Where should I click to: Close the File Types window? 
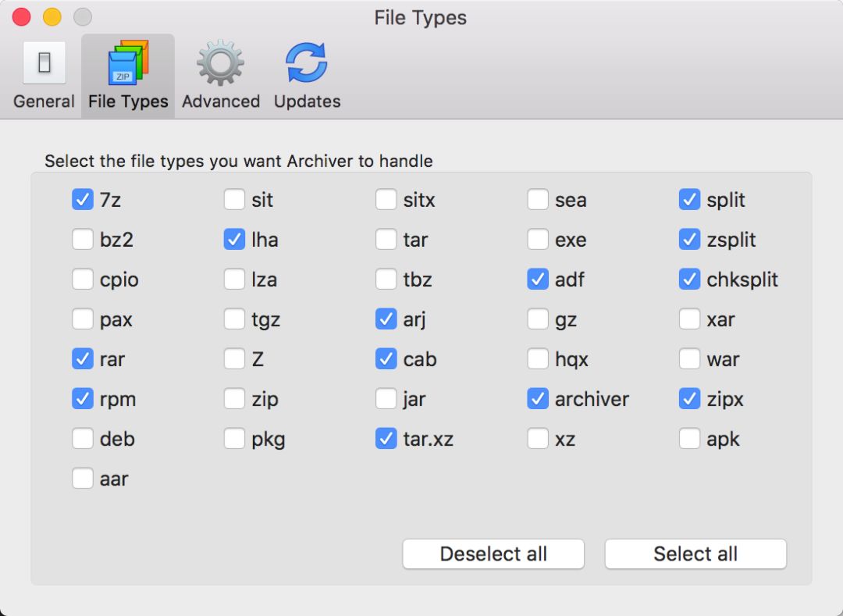22,16
